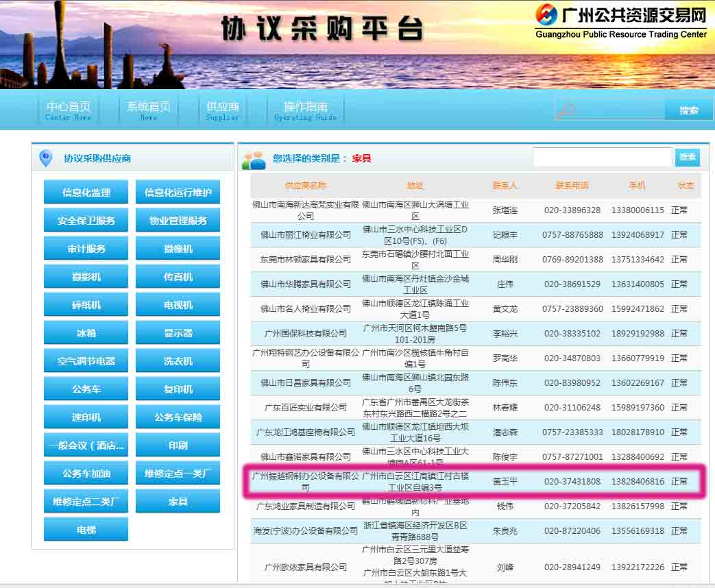
Task: Choose the 安全保卫服务 category
Action: click(x=86, y=221)
